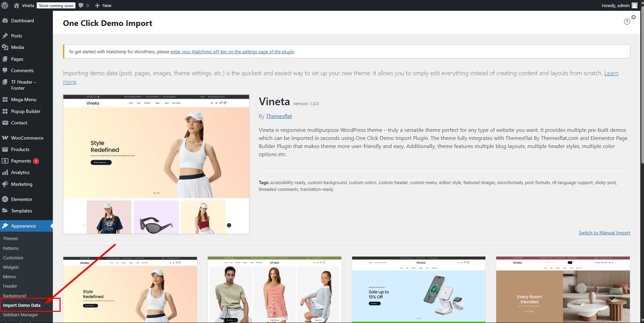Click the Dashboard gauge icon
Image resolution: width=644 pixels, height=323 pixels.
coord(5,21)
